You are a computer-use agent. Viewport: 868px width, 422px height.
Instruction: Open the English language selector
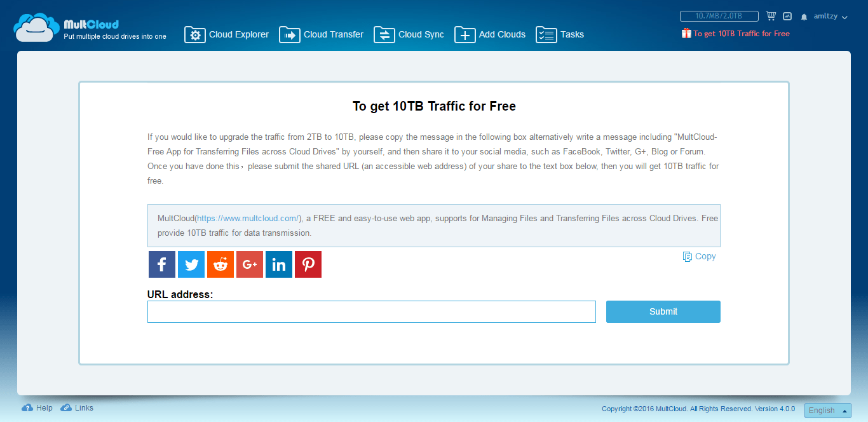tap(827, 410)
